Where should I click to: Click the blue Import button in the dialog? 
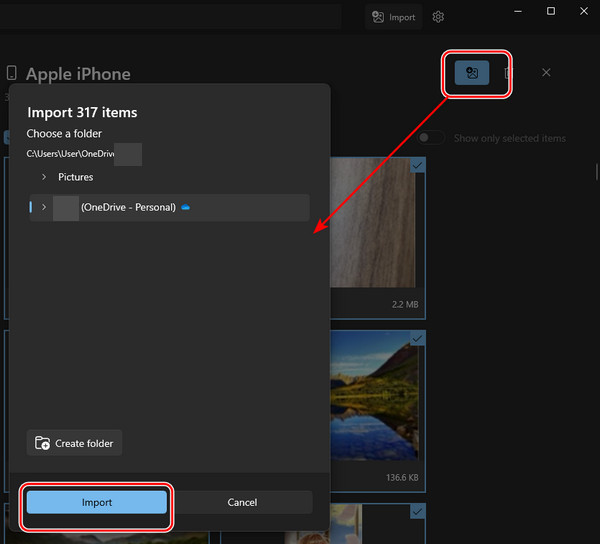tap(97, 502)
